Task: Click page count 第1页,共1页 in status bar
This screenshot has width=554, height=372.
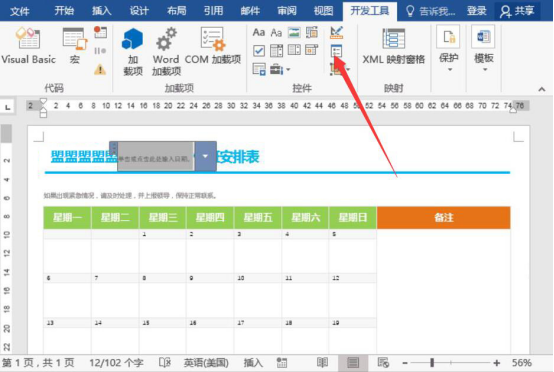Action: (38, 363)
